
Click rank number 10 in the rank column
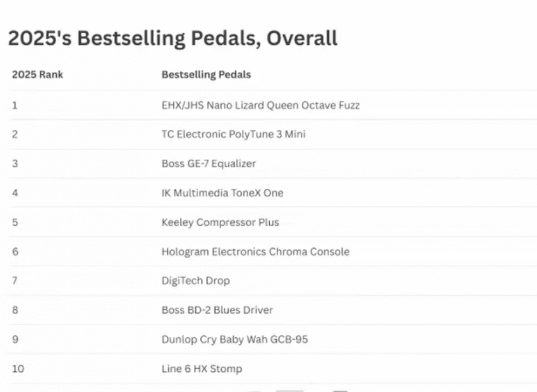tap(18, 369)
